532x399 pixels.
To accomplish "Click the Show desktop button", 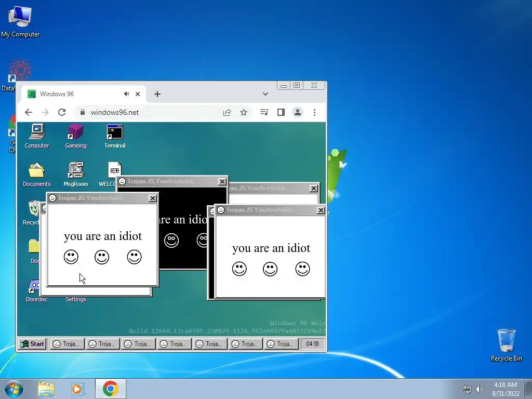I will coord(528,389).
